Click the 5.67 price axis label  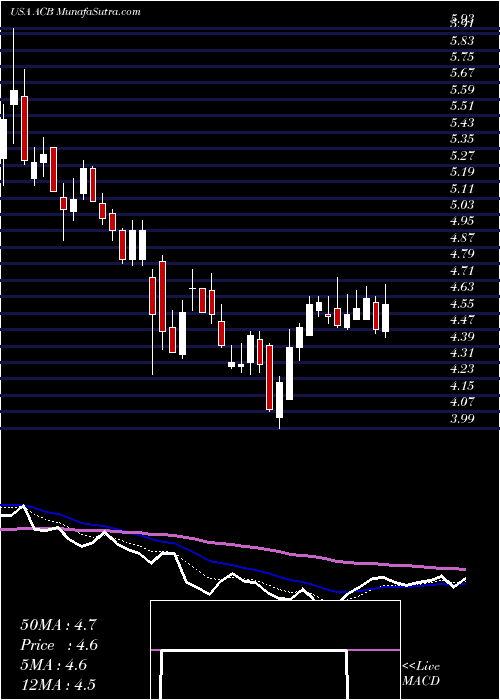coord(462,73)
